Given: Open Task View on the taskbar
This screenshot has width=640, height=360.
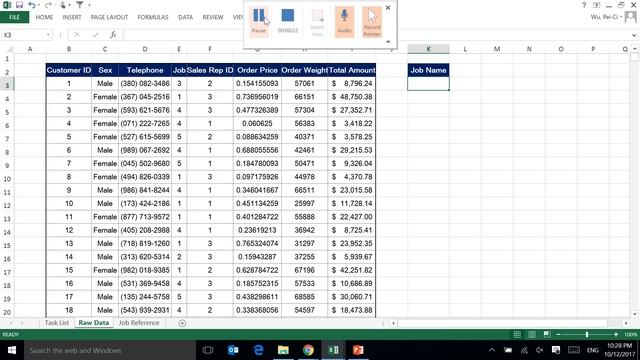Looking at the screenshot, I should click(208, 350).
